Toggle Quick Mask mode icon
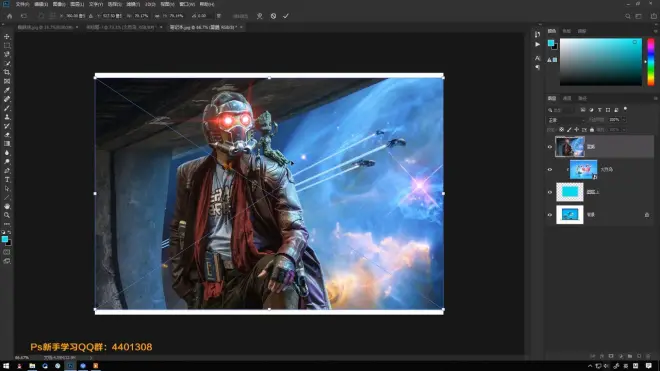This screenshot has width=660, height=371. pyautogui.click(x=7, y=252)
